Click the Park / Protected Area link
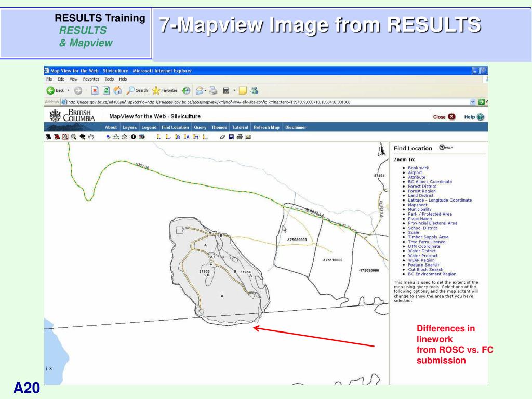Viewport: 532px width, 399px height. click(x=430, y=214)
